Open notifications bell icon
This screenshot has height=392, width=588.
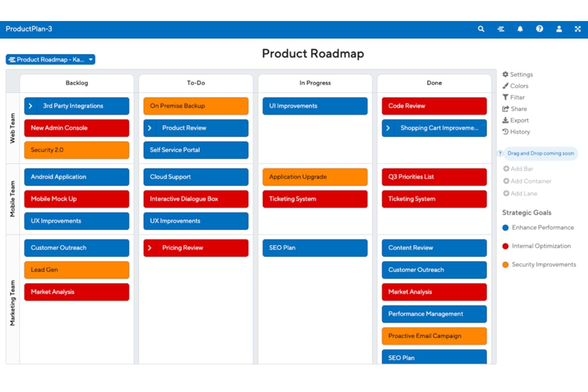point(520,29)
